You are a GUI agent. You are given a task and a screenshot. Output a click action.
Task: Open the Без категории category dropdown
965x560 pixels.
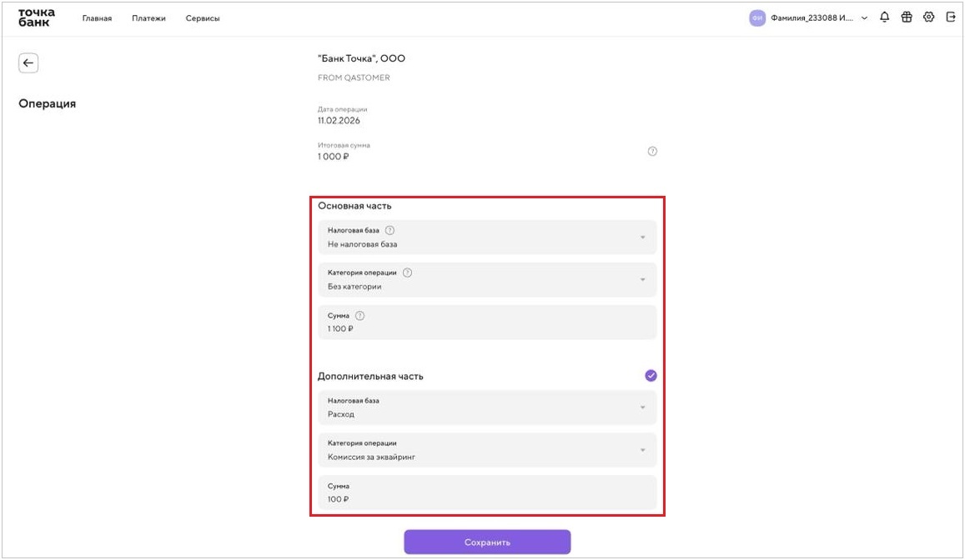pos(487,280)
